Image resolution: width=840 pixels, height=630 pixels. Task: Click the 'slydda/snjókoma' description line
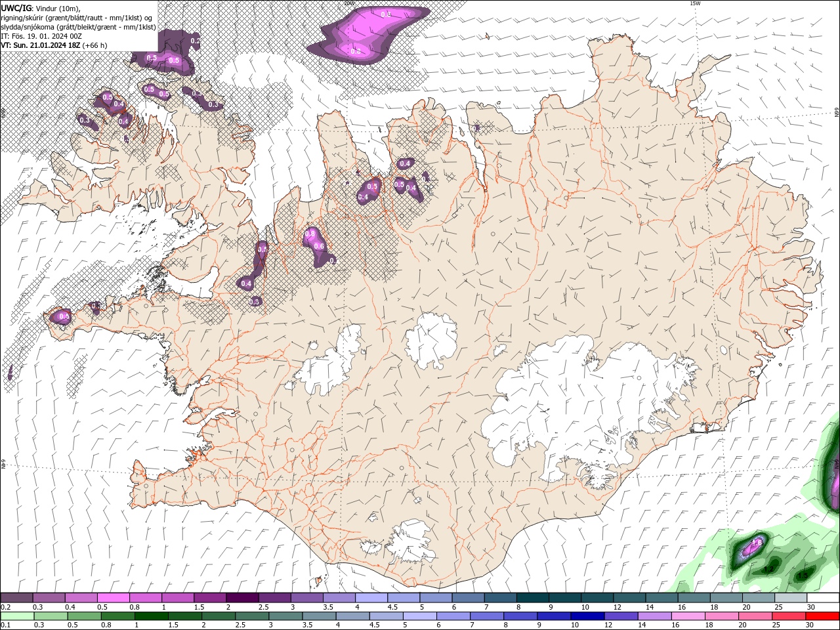tap(79, 27)
